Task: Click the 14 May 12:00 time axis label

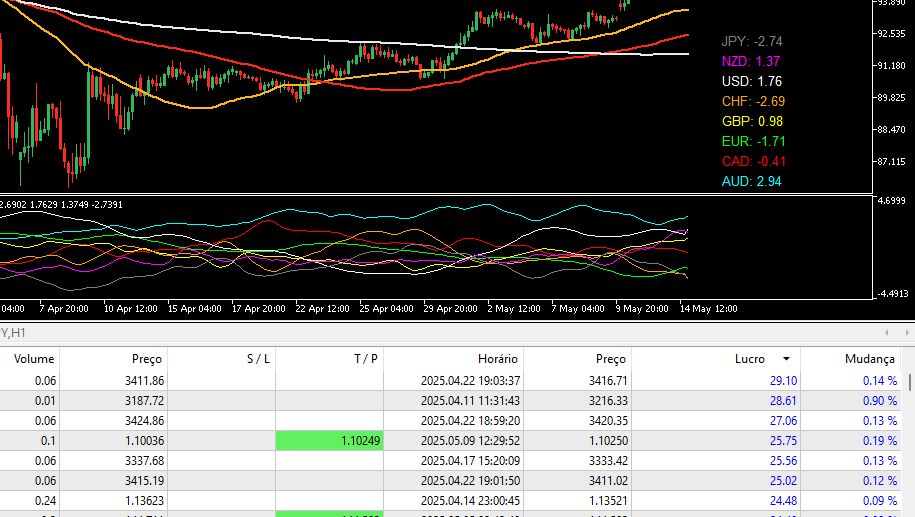Action: pos(708,309)
